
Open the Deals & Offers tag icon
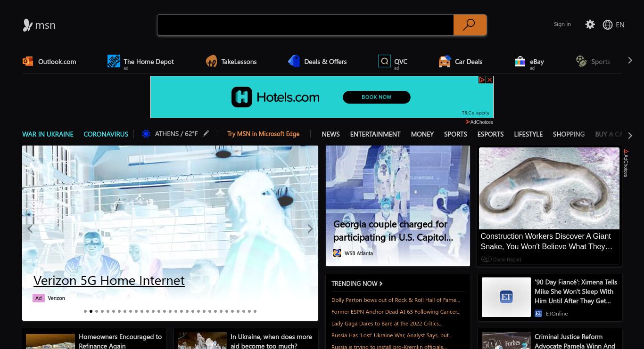[x=294, y=61]
